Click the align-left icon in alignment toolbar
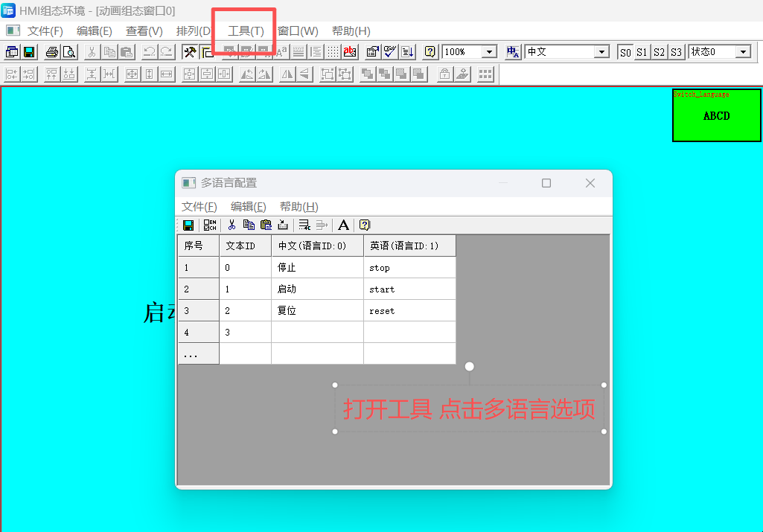Screen dimensions: 763x532 click(x=12, y=74)
